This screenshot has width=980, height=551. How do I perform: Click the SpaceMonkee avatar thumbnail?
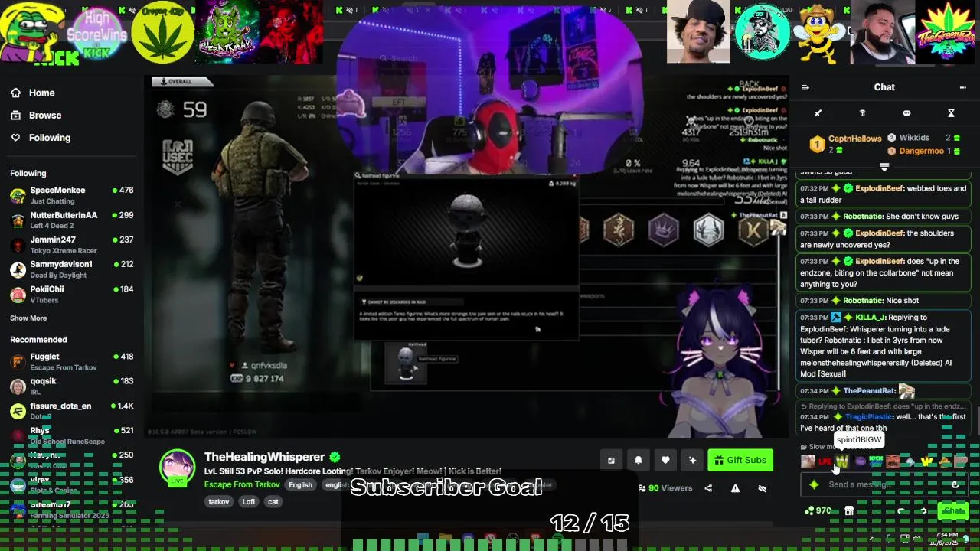click(x=18, y=195)
